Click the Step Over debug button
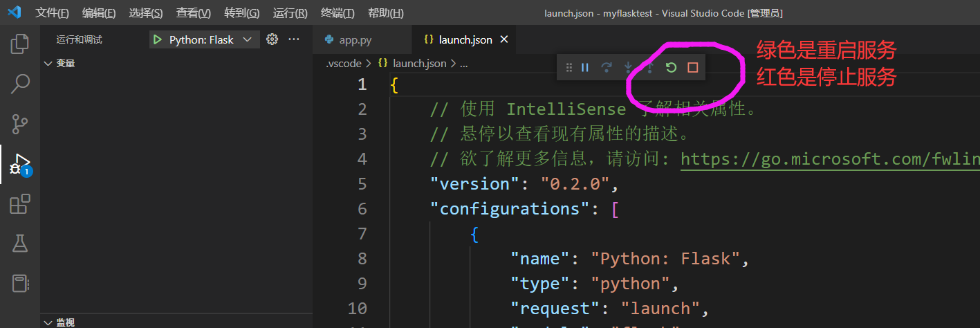Screen dimensions: 980x328 click(607, 68)
